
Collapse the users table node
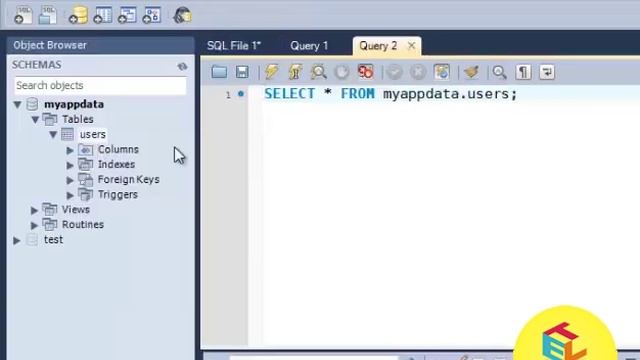53,135
